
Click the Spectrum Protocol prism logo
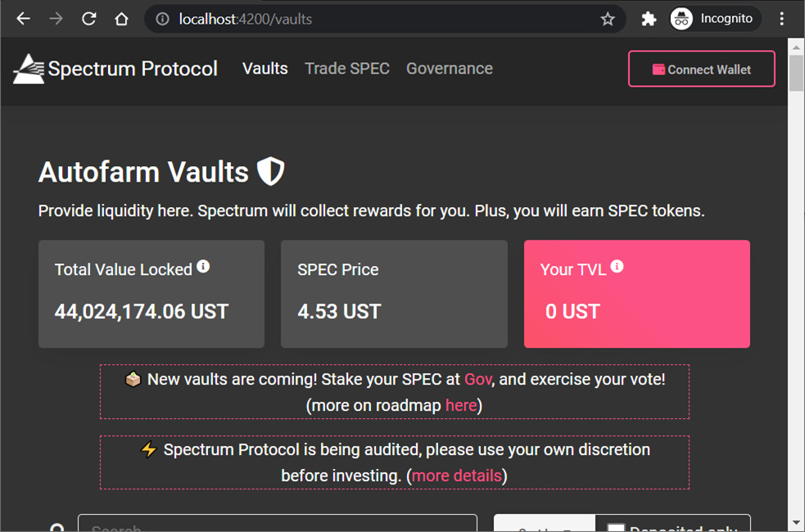[x=29, y=69]
